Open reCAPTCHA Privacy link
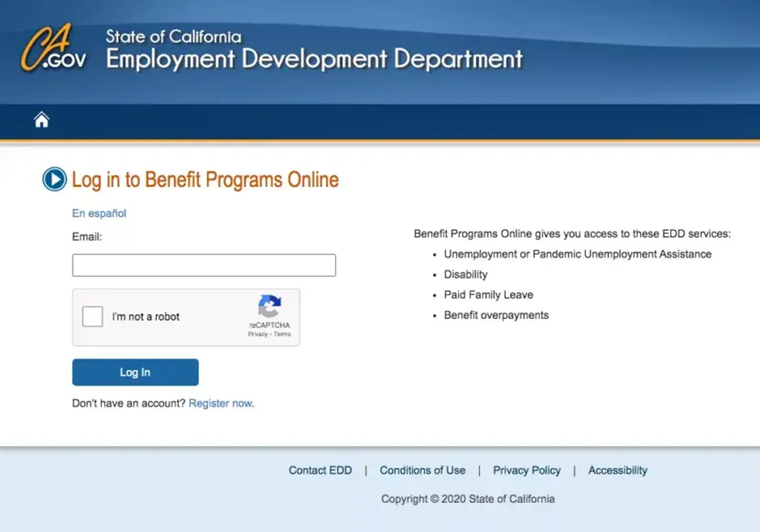760x532 pixels. click(257, 334)
